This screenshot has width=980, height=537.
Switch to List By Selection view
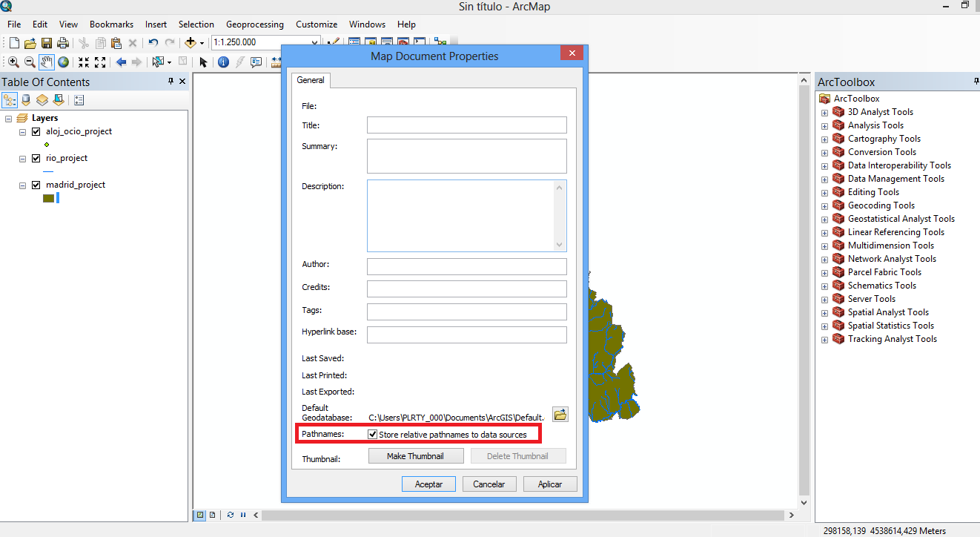pyautogui.click(x=58, y=99)
